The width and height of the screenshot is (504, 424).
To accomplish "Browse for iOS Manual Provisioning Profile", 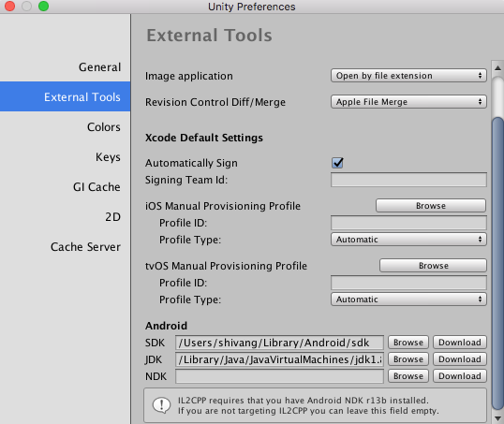I will [x=431, y=206].
